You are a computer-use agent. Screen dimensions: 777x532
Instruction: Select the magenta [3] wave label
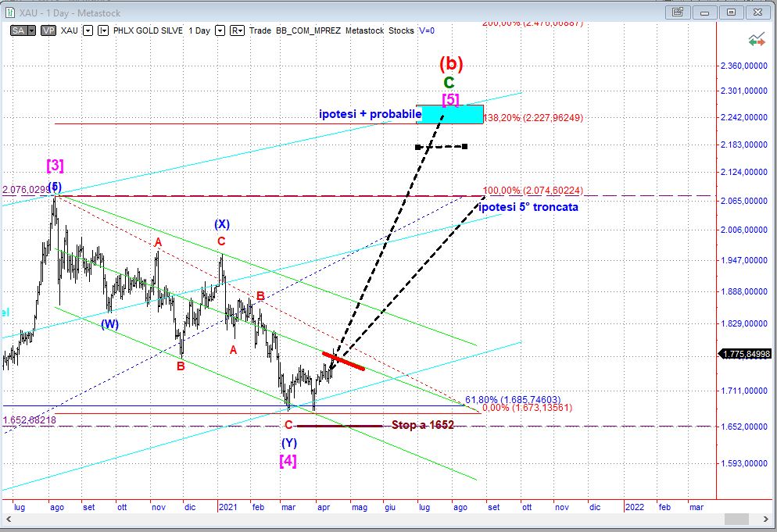(55, 165)
